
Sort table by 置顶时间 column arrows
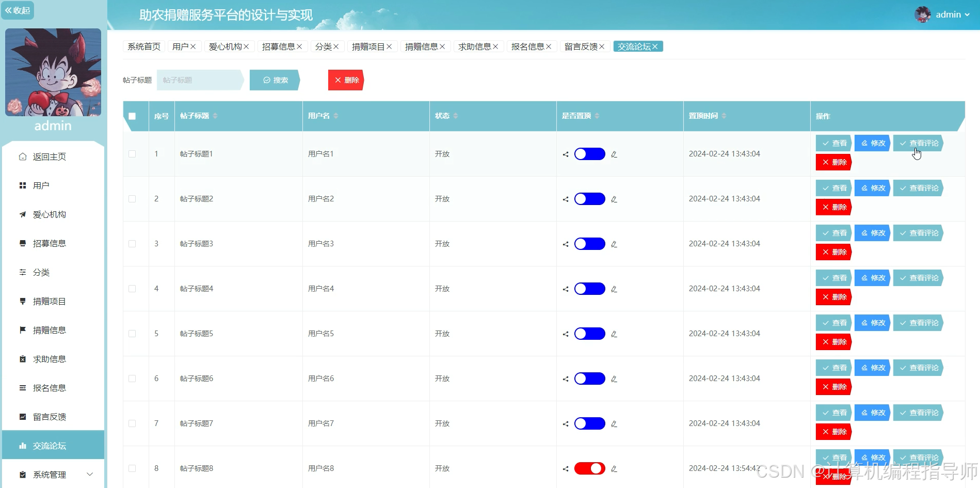724,116
